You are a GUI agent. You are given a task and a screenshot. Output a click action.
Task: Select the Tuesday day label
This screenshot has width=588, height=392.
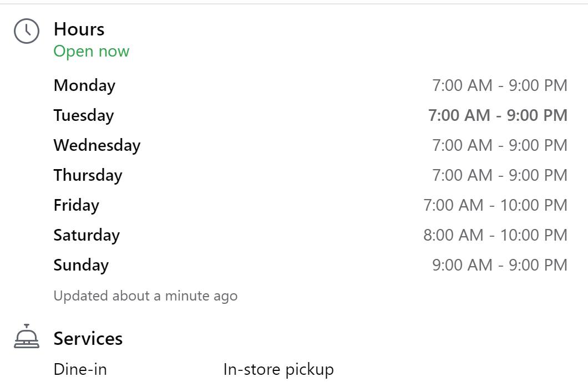pyautogui.click(x=83, y=115)
